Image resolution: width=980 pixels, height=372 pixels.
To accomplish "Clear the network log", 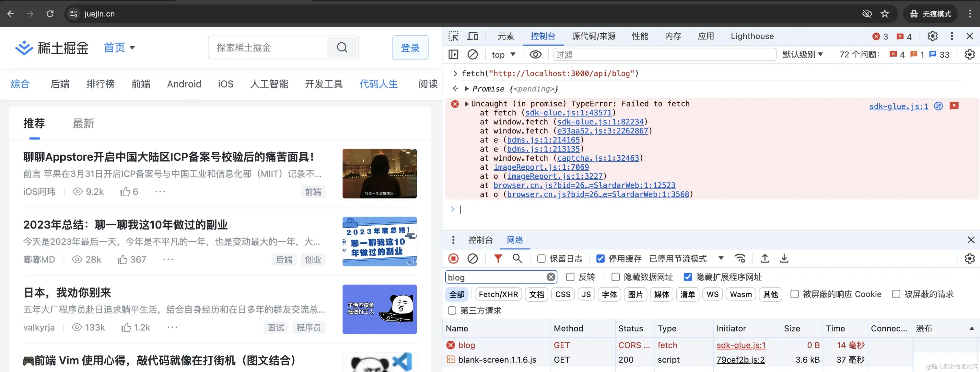I will 472,258.
